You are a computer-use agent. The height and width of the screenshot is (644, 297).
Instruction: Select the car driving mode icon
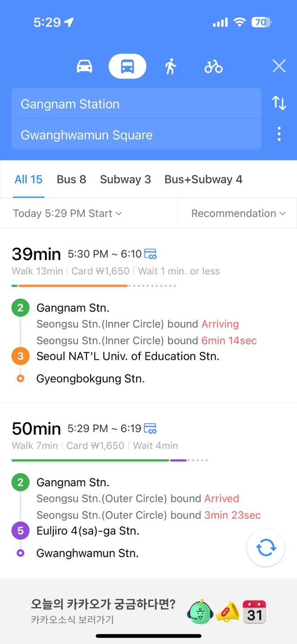(84, 67)
